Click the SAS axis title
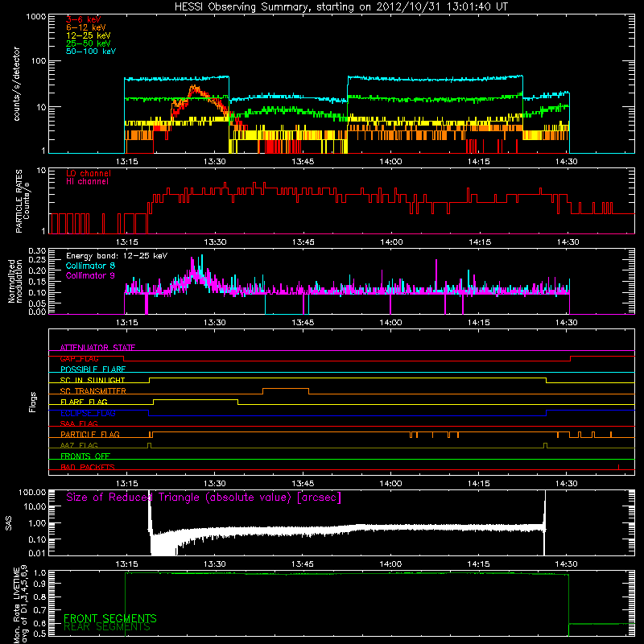This screenshot has width=644, height=644. (9, 523)
